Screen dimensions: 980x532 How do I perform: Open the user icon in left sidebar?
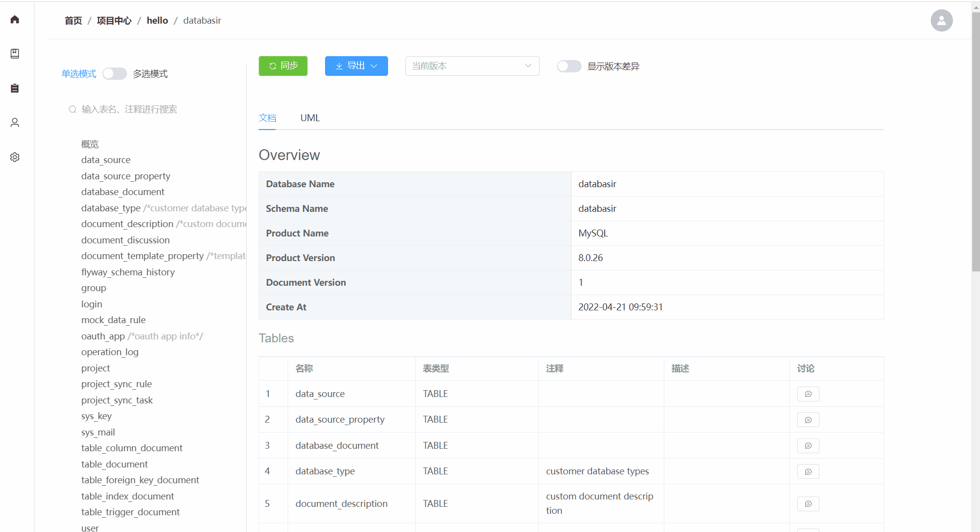[15, 123]
